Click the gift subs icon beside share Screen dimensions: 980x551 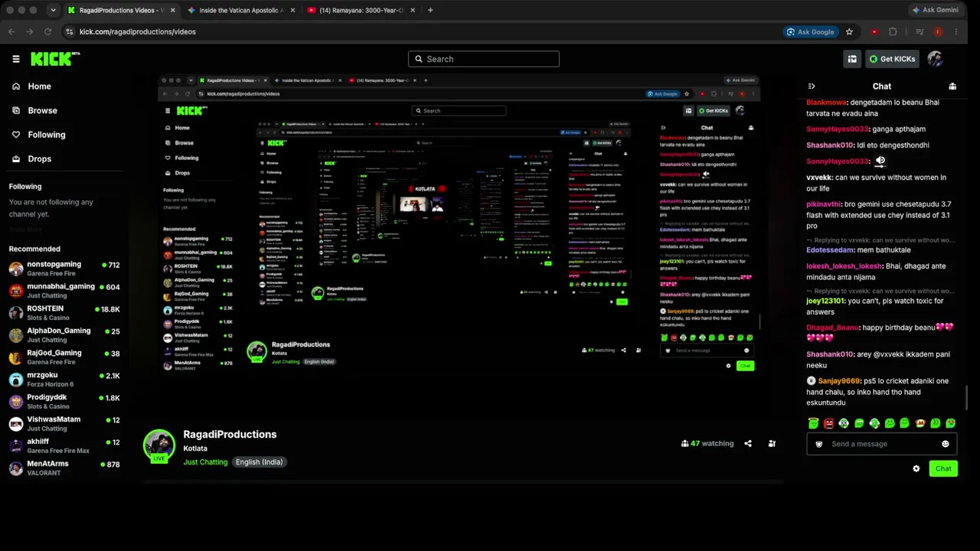(x=772, y=444)
